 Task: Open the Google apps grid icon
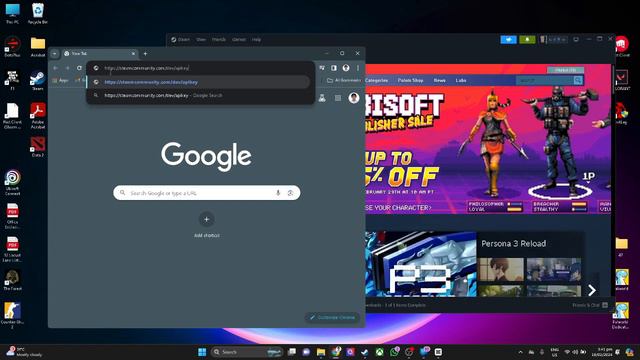338,98
